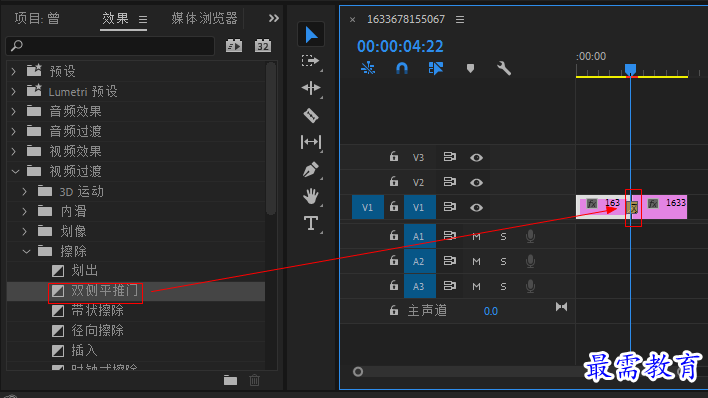Toggle sync lock on V2 track

click(x=449, y=182)
